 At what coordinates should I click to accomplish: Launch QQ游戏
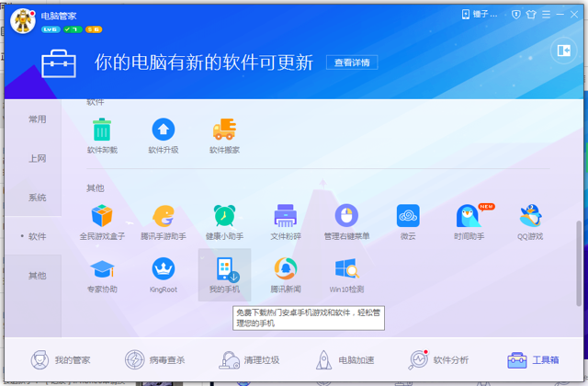[x=530, y=222]
